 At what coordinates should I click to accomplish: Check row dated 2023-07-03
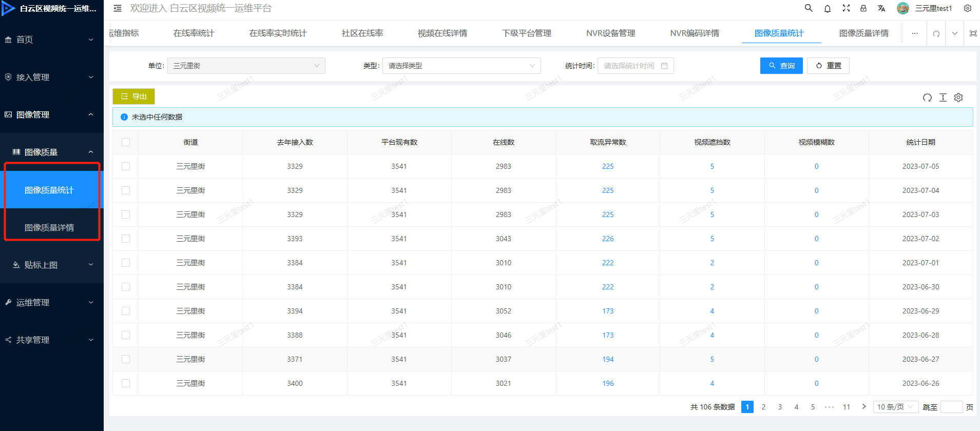[x=126, y=214]
